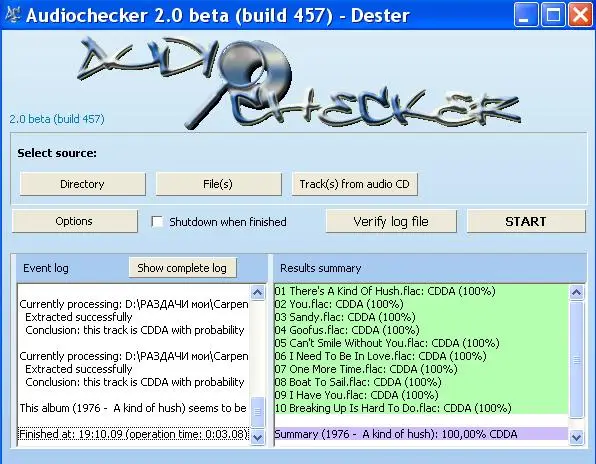Screen dimensions: 596x464
Task: Click Verify log file button
Action: coord(391,221)
